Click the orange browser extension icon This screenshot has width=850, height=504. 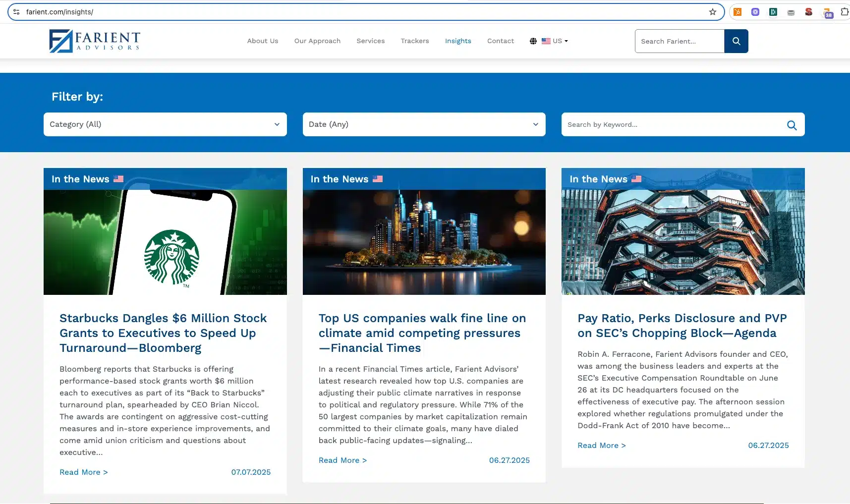737,12
